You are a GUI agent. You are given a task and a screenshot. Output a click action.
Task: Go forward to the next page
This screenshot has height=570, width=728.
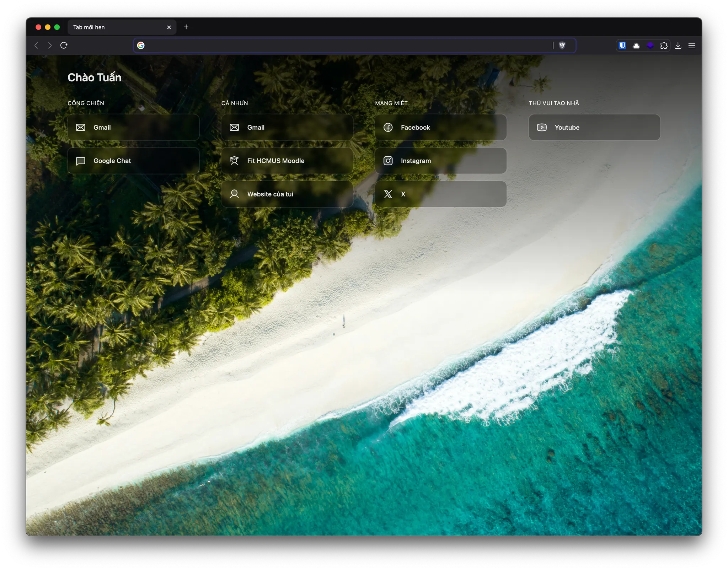pyautogui.click(x=50, y=45)
